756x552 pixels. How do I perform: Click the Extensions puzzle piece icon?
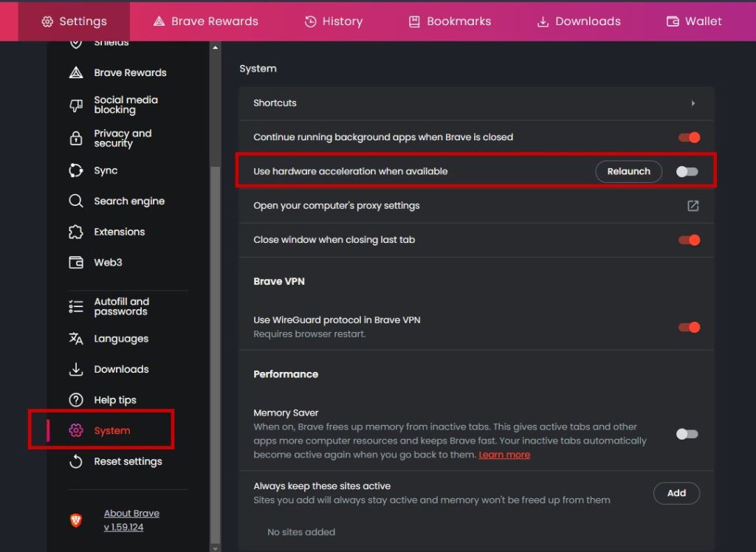(76, 232)
